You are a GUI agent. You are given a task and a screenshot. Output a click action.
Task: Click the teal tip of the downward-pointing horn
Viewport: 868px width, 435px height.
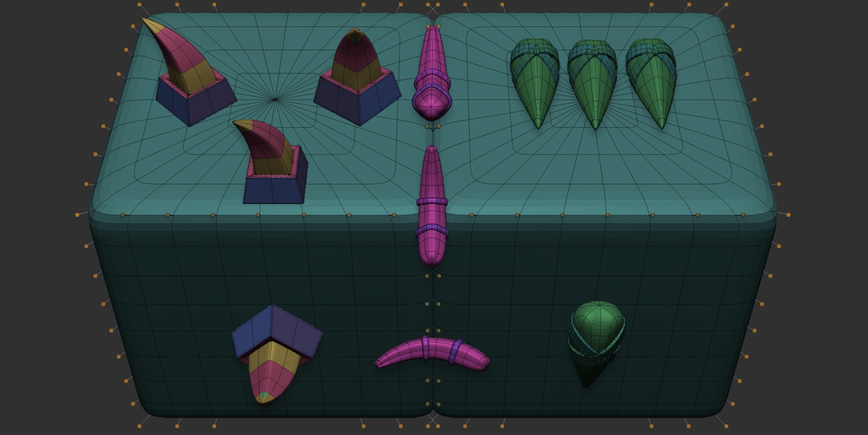tap(264, 397)
